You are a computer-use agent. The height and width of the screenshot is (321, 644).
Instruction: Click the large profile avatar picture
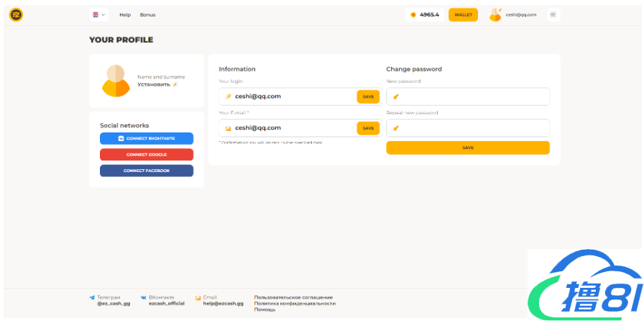pos(116,81)
